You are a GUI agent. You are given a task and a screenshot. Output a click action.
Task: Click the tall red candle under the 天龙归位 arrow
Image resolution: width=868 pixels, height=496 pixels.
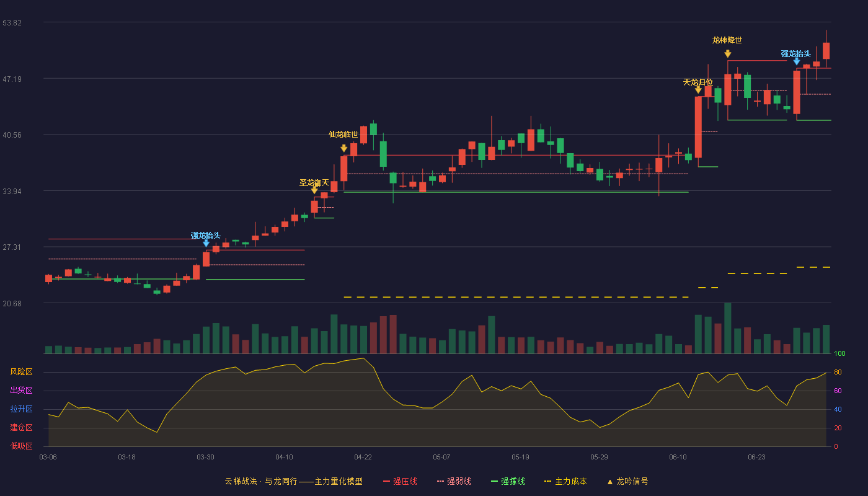698,127
